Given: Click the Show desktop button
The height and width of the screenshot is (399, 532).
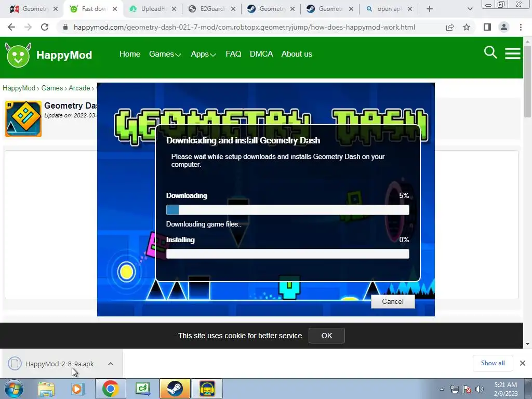Looking at the screenshot, I should click(528, 389).
